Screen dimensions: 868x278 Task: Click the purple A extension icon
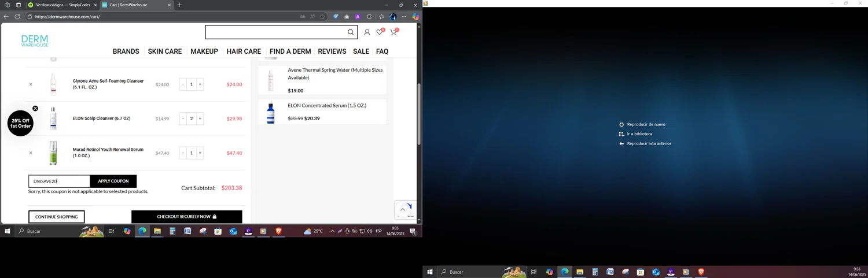click(x=358, y=17)
